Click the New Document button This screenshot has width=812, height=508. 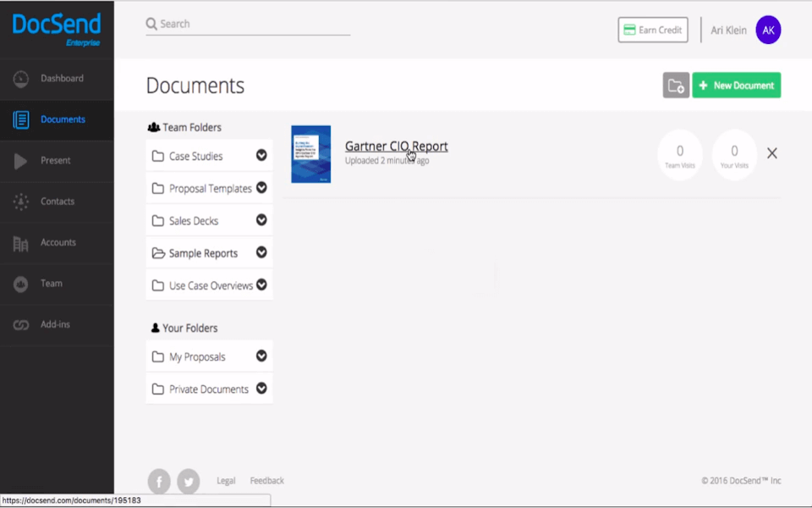[x=737, y=86]
